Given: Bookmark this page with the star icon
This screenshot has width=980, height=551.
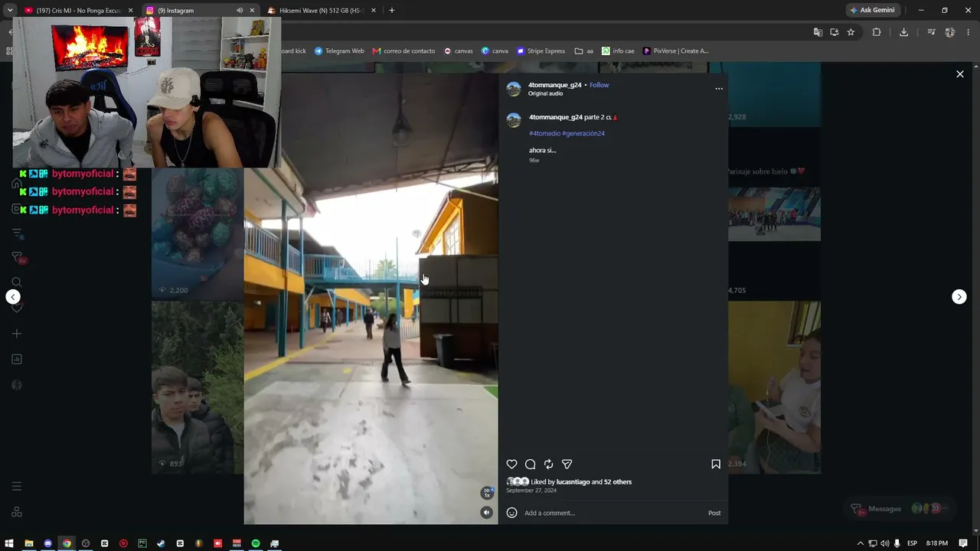Looking at the screenshot, I should pos(851,32).
